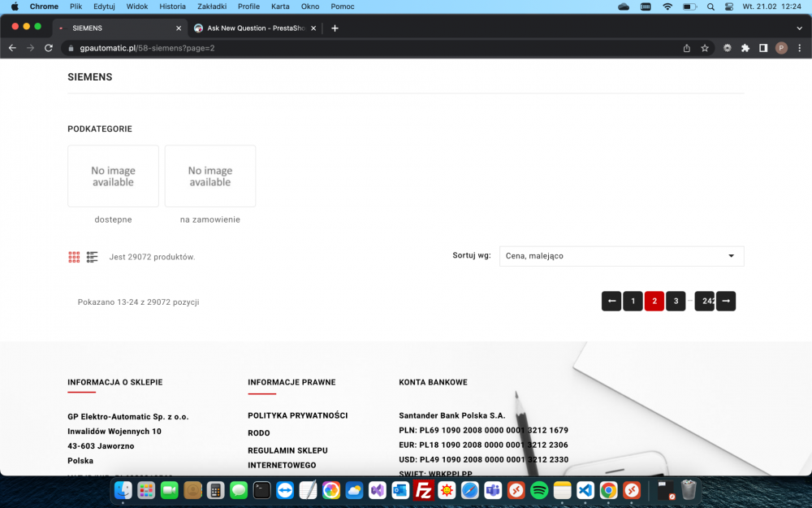Bookmark this page with star icon
Screen dimensions: 812x508
tap(704, 48)
